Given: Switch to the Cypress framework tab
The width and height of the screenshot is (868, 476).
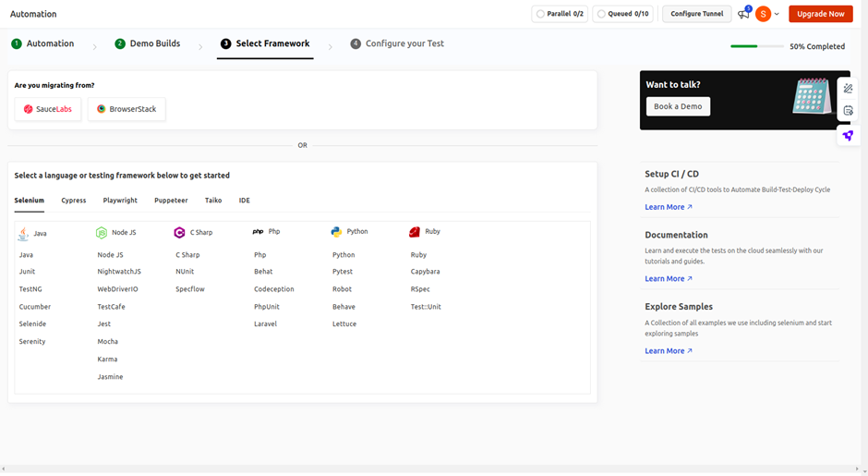Looking at the screenshot, I should coord(74,201).
